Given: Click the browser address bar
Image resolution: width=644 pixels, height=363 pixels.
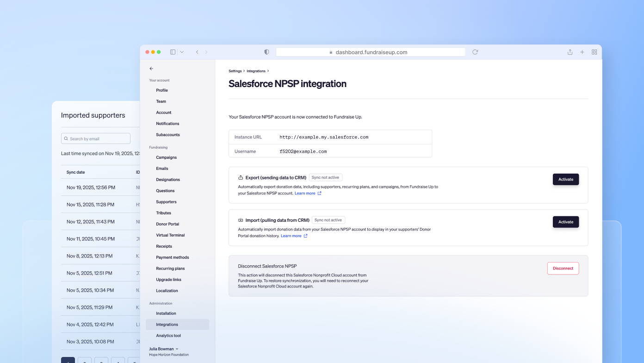Looking at the screenshot, I should tap(371, 52).
